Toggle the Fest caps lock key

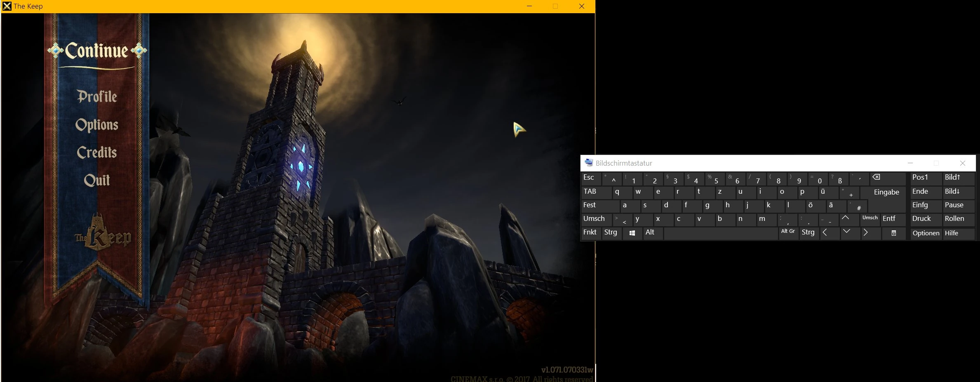pyautogui.click(x=600, y=206)
